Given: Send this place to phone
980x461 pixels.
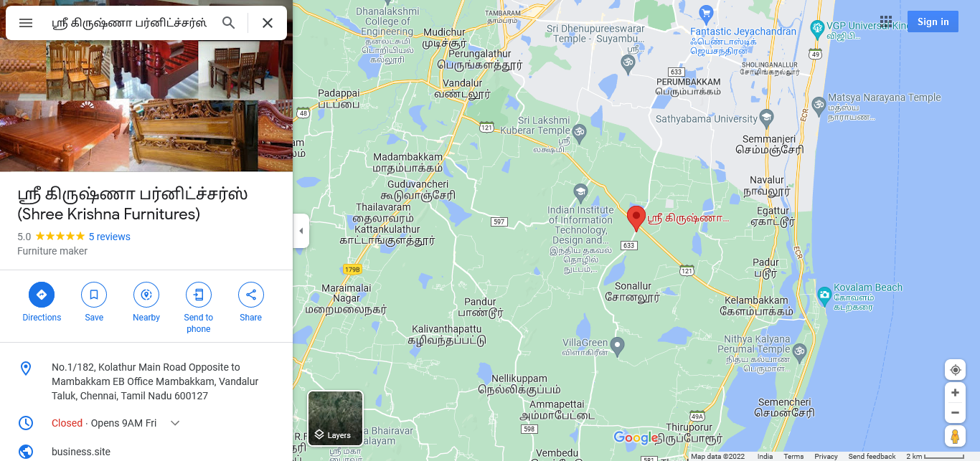Looking at the screenshot, I should pos(199,308).
